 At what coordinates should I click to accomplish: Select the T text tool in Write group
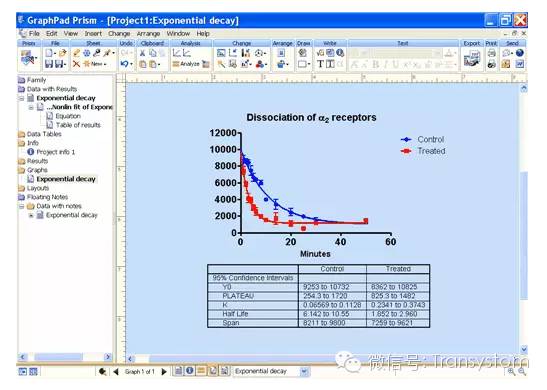(320, 64)
